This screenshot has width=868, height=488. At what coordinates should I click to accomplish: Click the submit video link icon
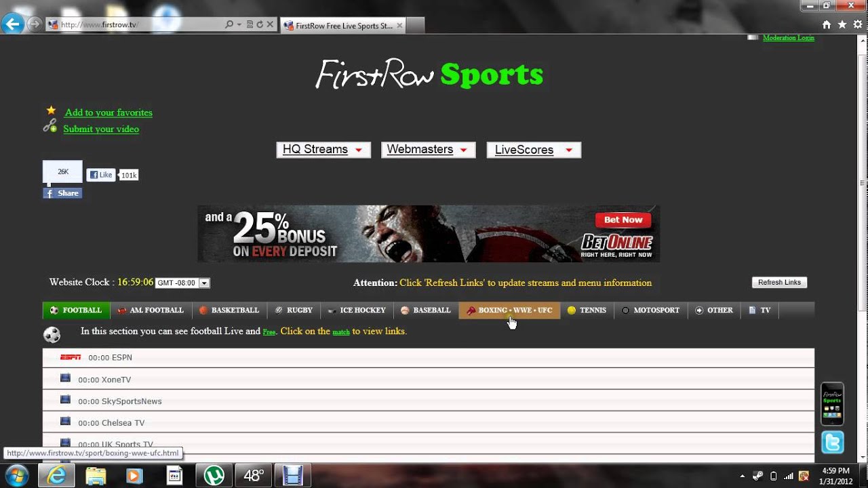(x=50, y=126)
